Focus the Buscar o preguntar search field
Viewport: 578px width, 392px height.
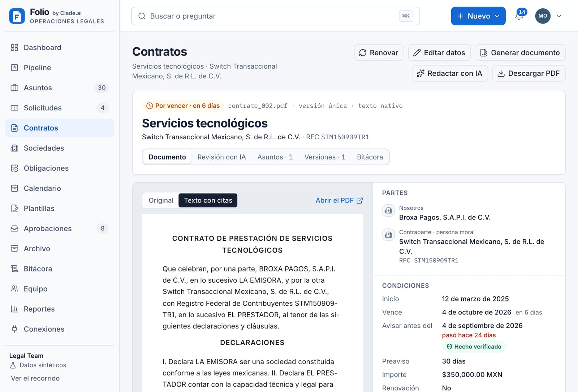coord(275,16)
